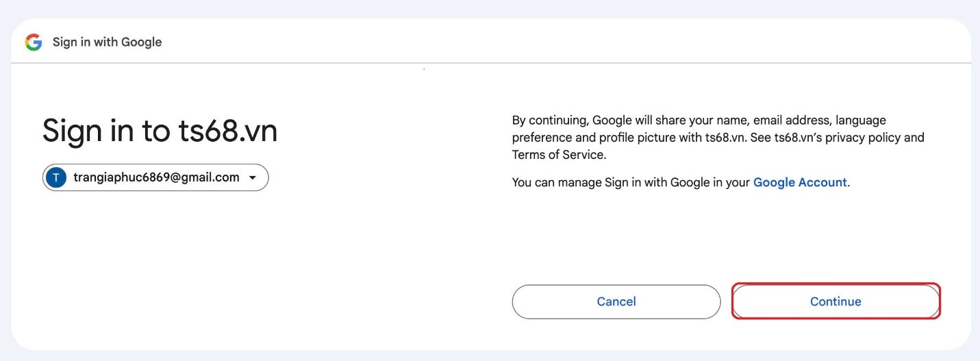Image resolution: width=980 pixels, height=361 pixels.
Task: Select the trangiaphuc6869@gmail.com email text
Action: click(156, 178)
